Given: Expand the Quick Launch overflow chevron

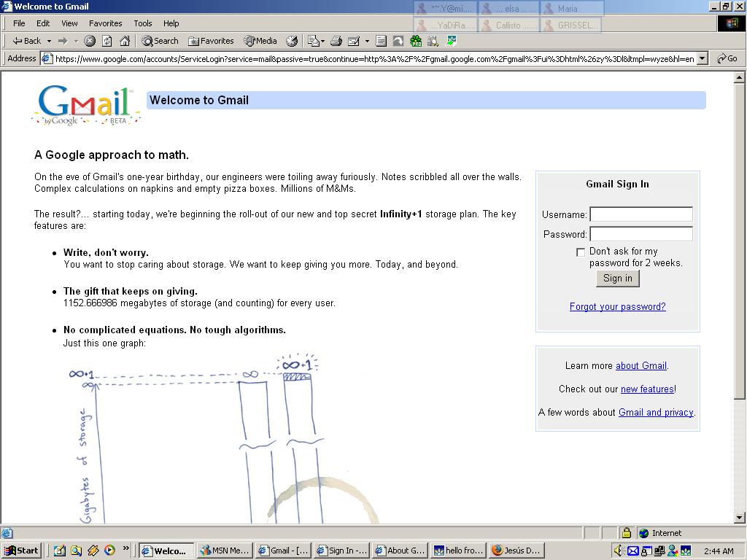Looking at the screenshot, I should (x=125, y=548).
